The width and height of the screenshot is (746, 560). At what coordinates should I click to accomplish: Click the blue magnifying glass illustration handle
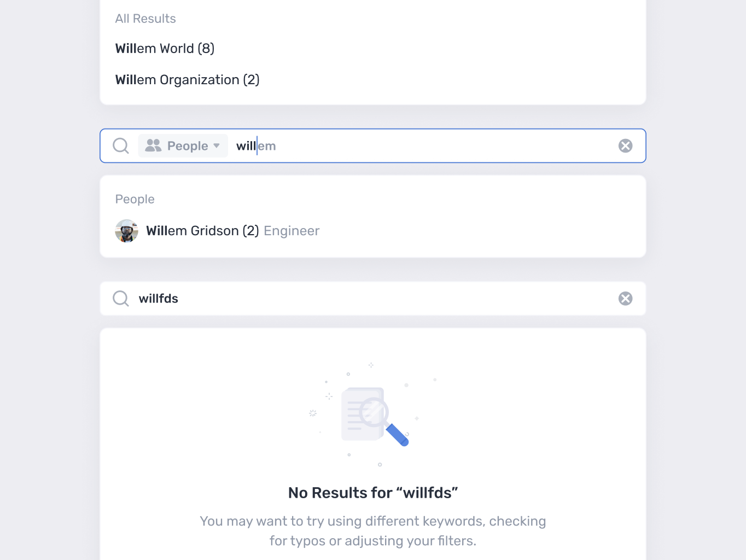[x=398, y=435]
